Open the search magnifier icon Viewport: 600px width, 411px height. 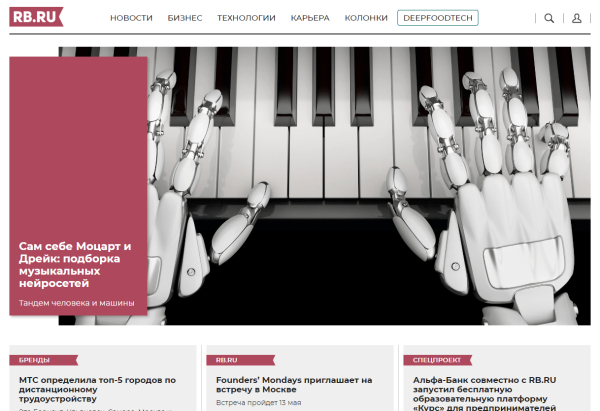click(549, 18)
